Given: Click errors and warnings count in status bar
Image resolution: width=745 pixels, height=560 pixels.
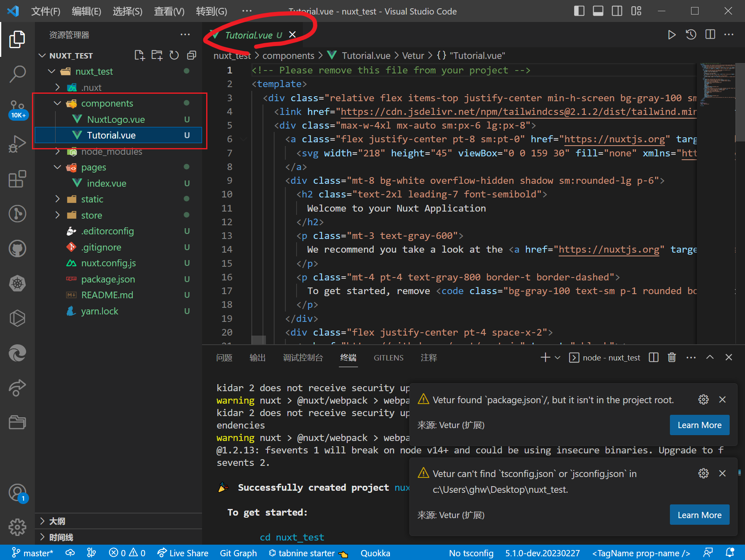Looking at the screenshot, I should (x=127, y=553).
